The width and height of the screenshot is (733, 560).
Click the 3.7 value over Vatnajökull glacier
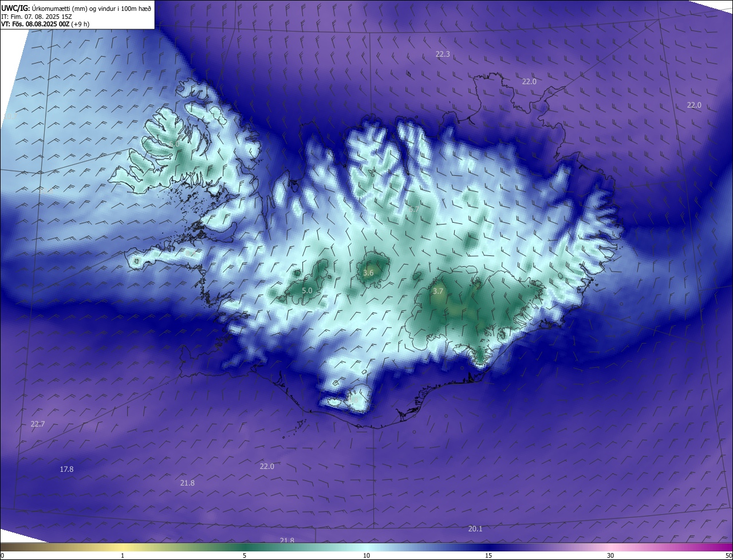(438, 291)
